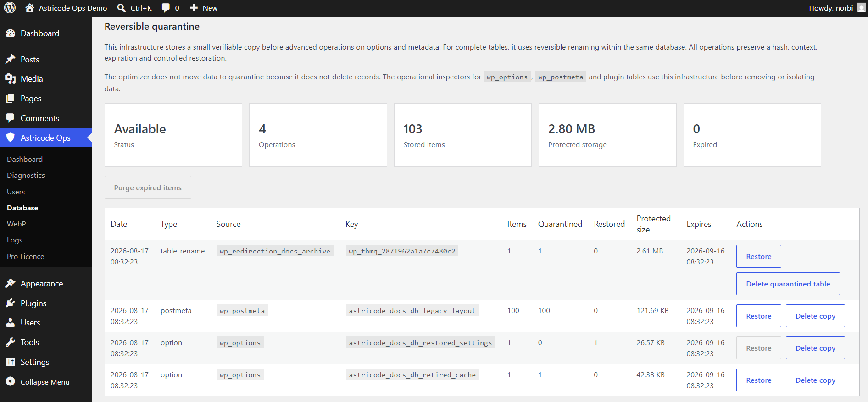Viewport: 868px width, 402px height.
Task: Restore the wp_redirection_docs_archive table
Action: 758,256
